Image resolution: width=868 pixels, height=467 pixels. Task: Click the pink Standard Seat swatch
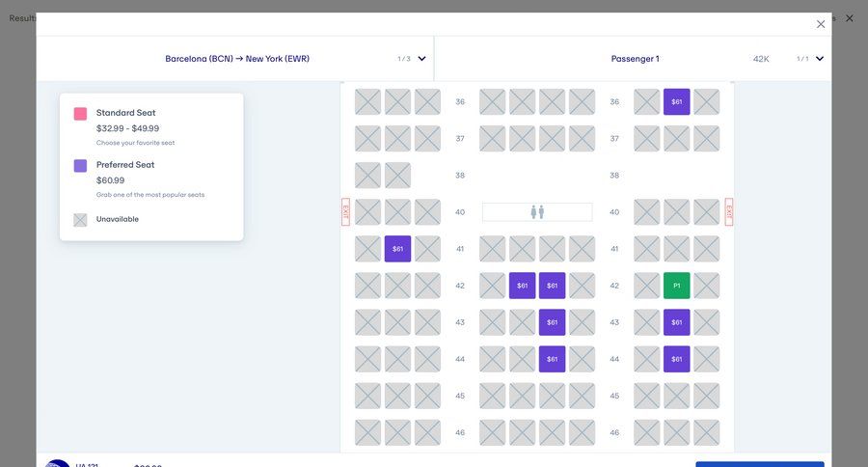pyautogui.click(x=80, y=114)
